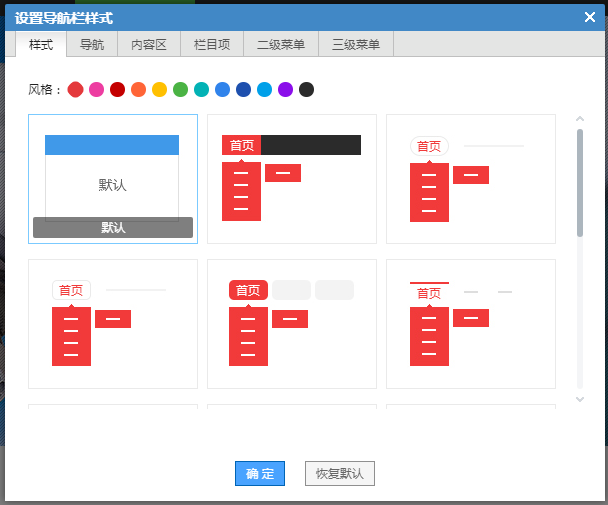Select the green style color
Image resolution: width=608 pixels, height=505 pixels.
coord(180,90)
